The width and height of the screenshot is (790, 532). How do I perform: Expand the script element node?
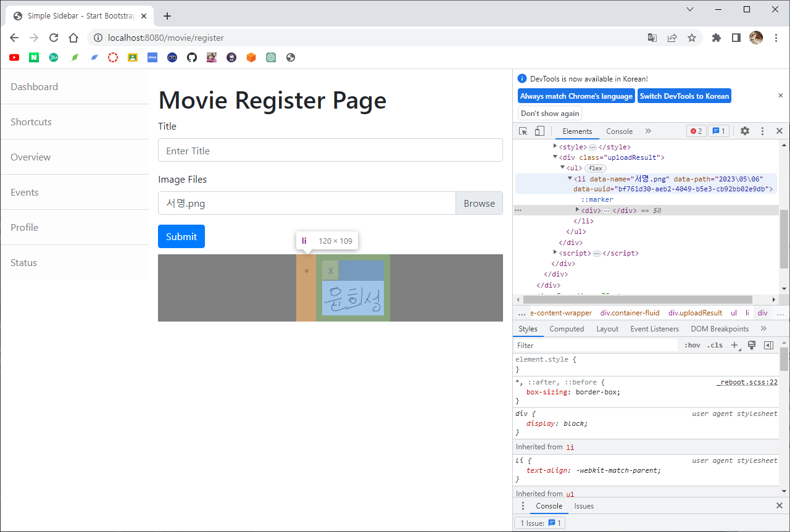point(555,253)
